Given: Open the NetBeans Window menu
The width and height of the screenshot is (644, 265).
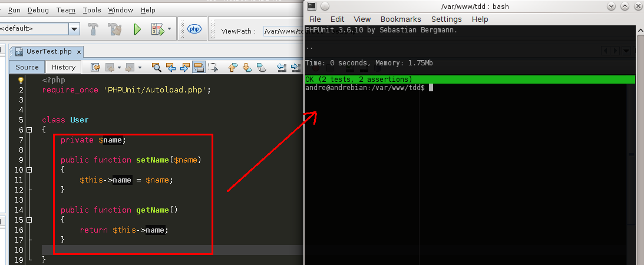Looking at the screenshot, I should 121,10.
